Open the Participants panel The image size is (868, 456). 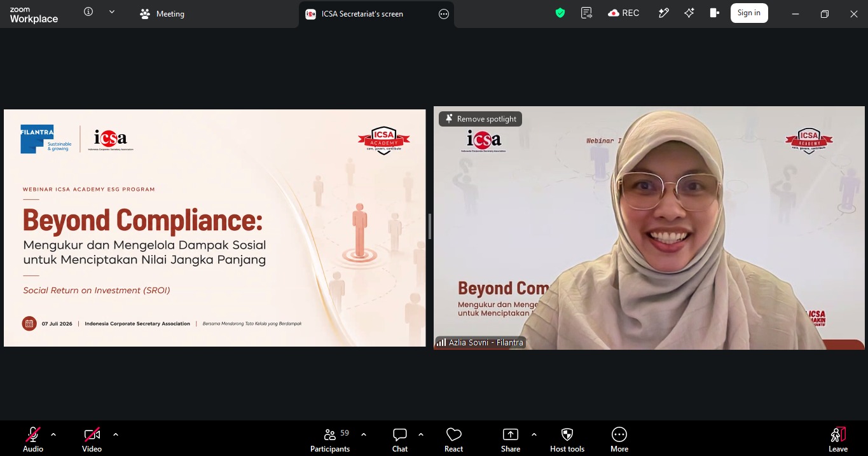[x=330, y=439]
